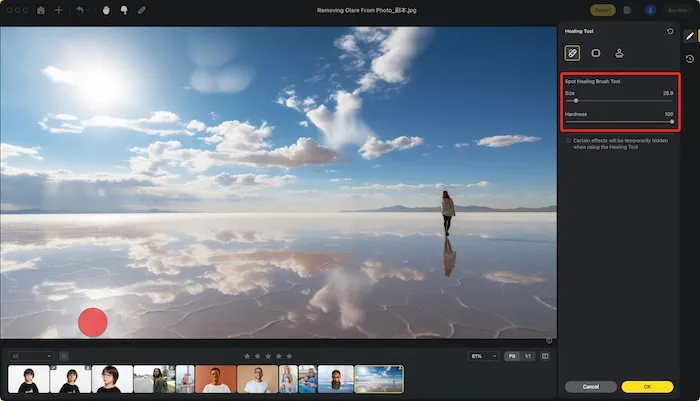Select 1:1 zoom mode

click(x=528, y=356)
